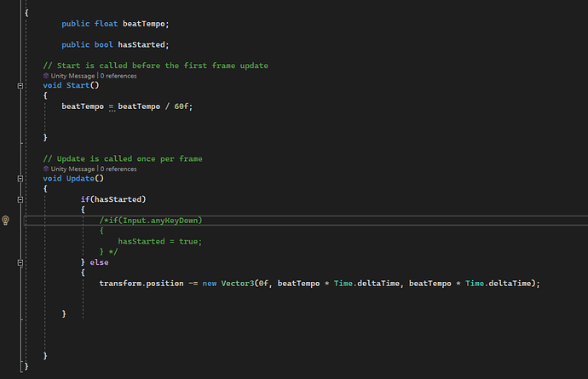
Task: Click the else keyword
Action: pos(99,261)
